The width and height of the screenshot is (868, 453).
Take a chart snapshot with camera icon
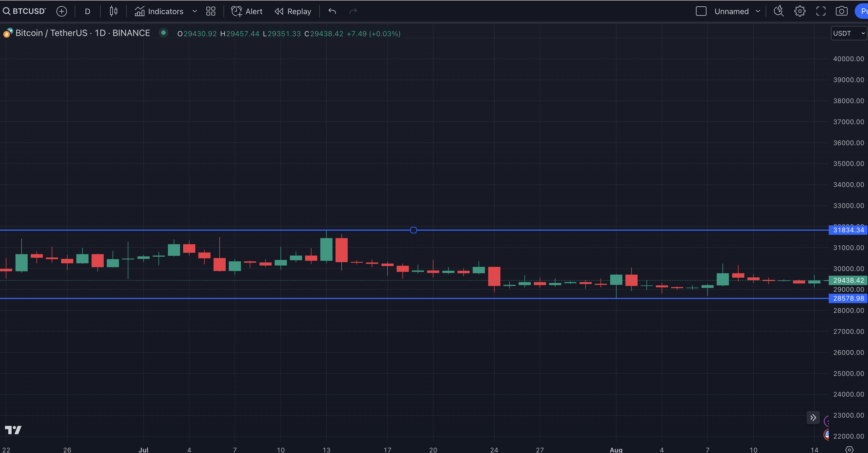[841, 11]
